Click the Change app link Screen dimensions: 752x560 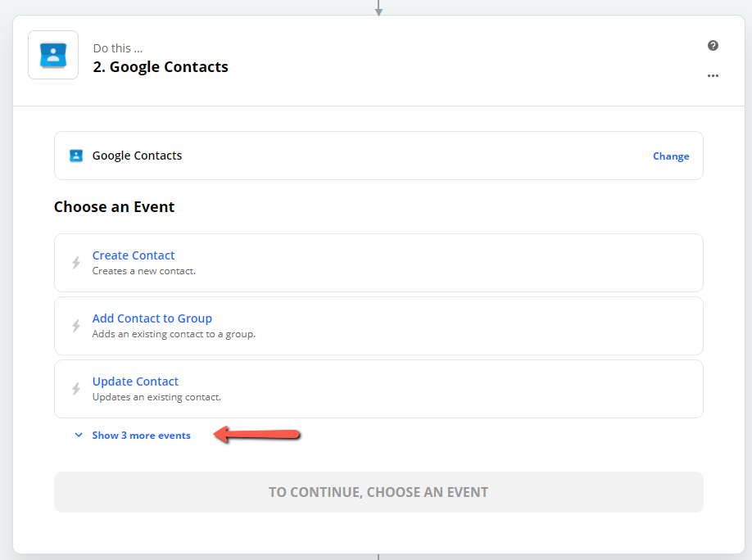(x=671, y=156)
